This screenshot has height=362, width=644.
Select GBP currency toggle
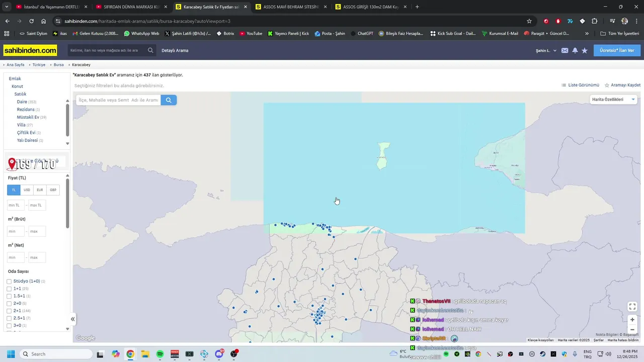click(53, 190)
